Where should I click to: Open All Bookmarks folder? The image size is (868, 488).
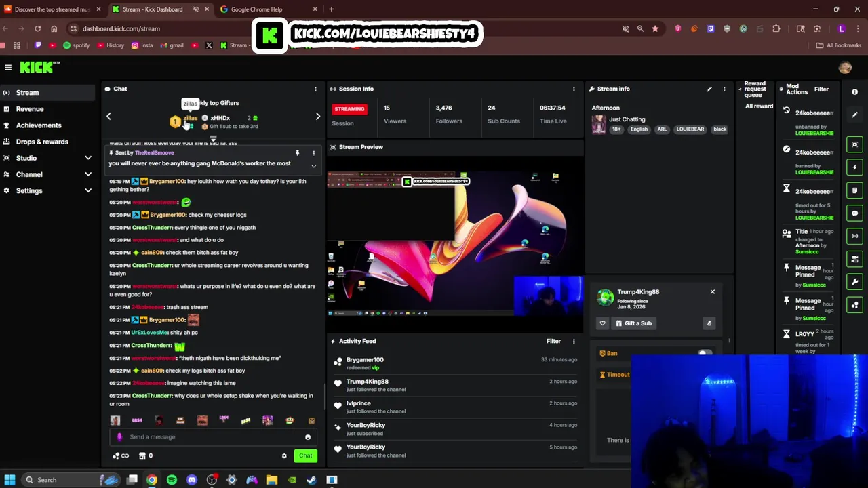click(839, 45)
